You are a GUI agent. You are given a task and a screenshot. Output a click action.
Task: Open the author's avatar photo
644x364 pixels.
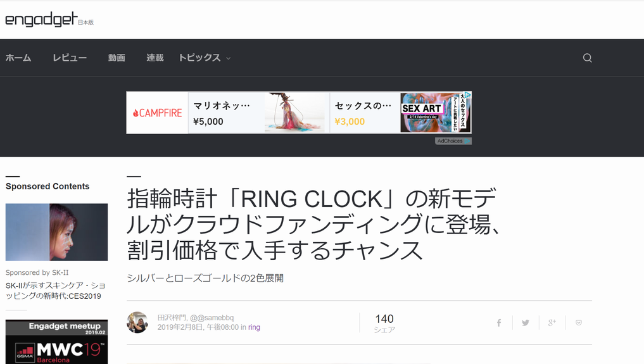point(137,322)
